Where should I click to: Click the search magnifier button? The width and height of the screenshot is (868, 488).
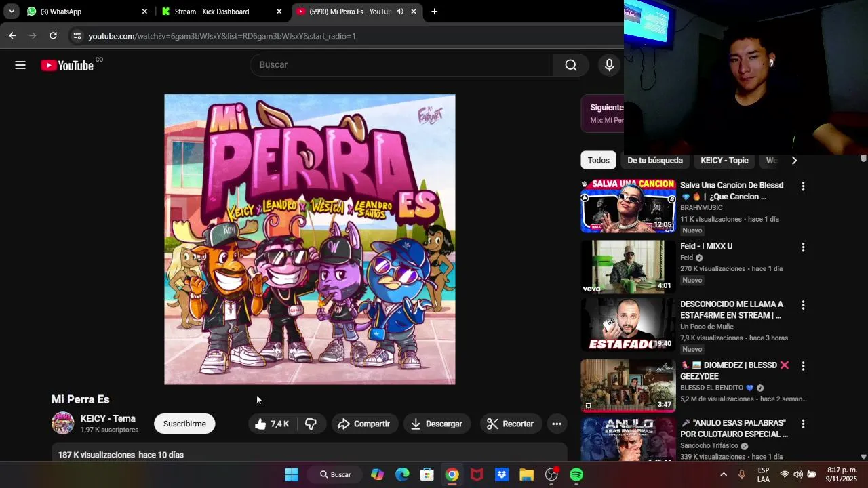pos(571,65)
